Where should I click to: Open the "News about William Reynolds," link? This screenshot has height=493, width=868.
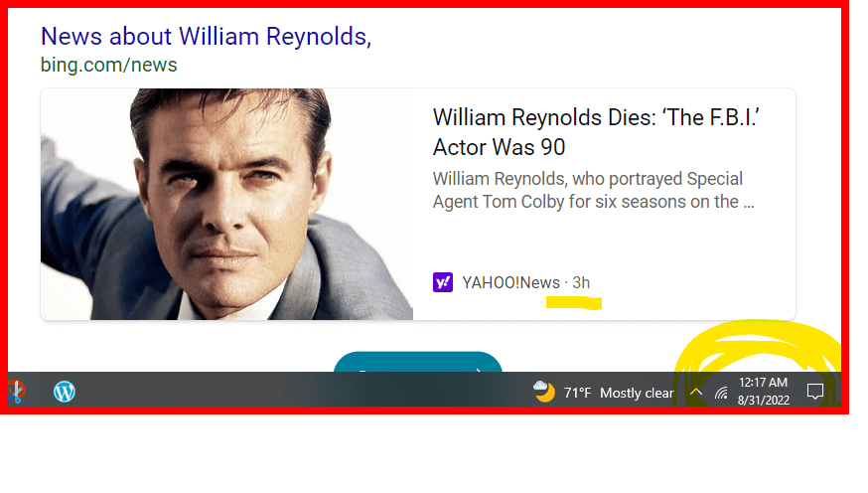click(206, 37)
